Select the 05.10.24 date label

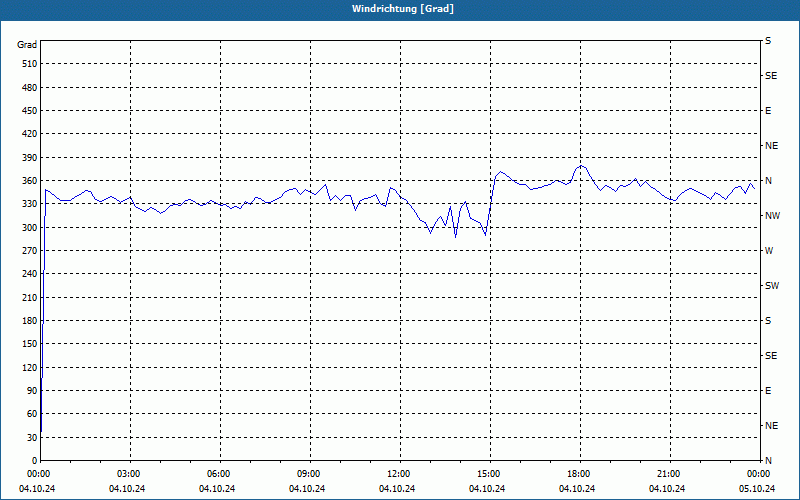(x=757, y=489)
